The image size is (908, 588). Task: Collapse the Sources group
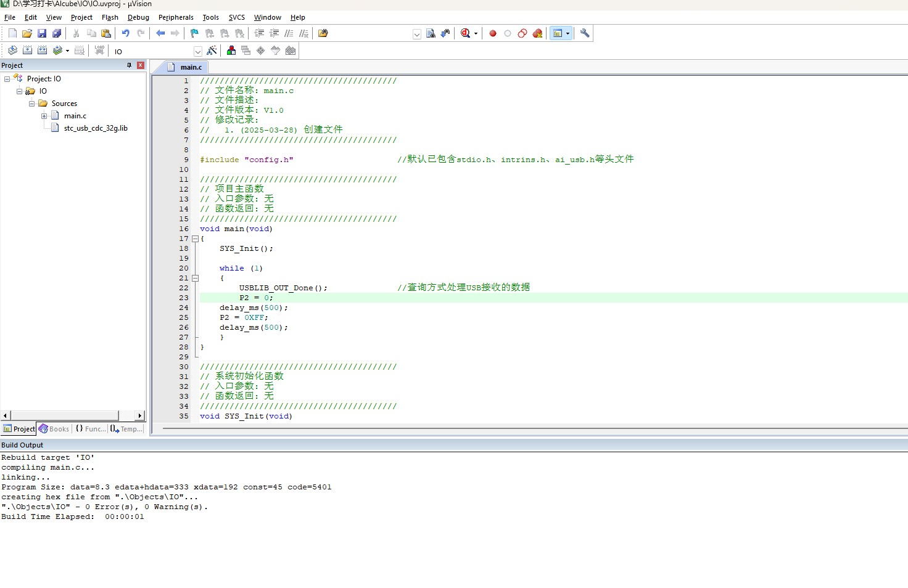pos(31,104)
